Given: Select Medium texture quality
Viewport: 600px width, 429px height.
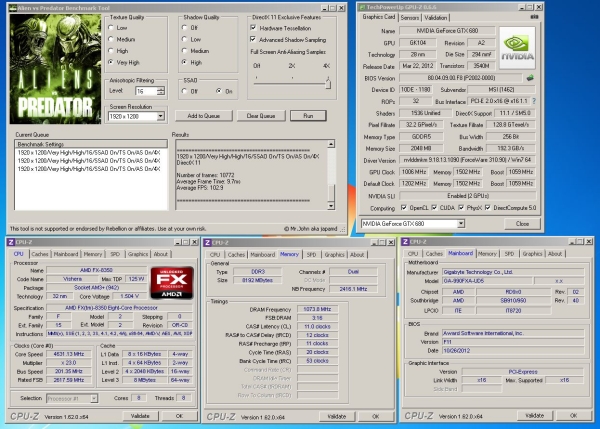Looking at the screenshot, I should click(111, 39).
